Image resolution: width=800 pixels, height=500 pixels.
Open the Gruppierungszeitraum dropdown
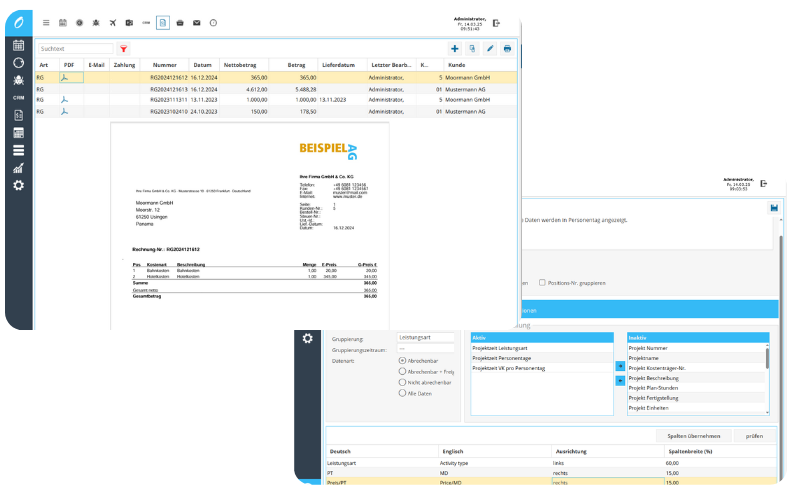click(x=427, y=349)
